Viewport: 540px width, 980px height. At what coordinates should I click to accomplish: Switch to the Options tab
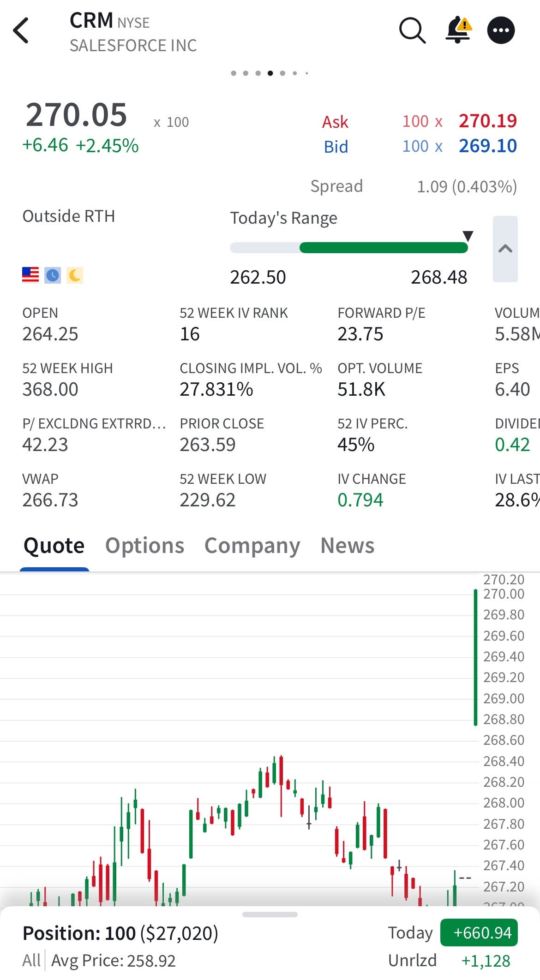144,546
